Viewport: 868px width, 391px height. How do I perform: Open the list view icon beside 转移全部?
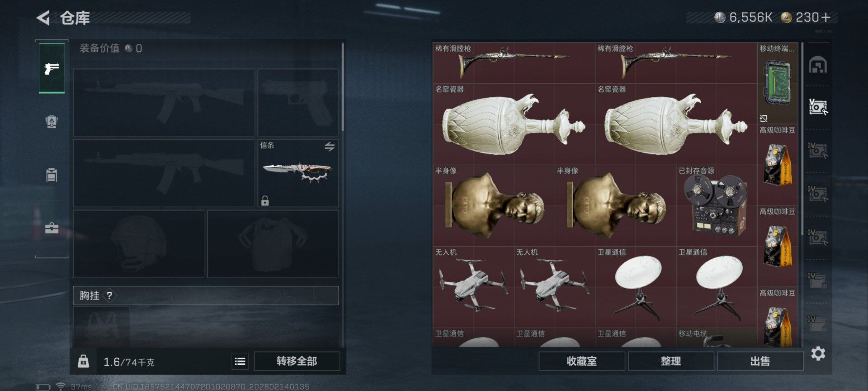240,361
